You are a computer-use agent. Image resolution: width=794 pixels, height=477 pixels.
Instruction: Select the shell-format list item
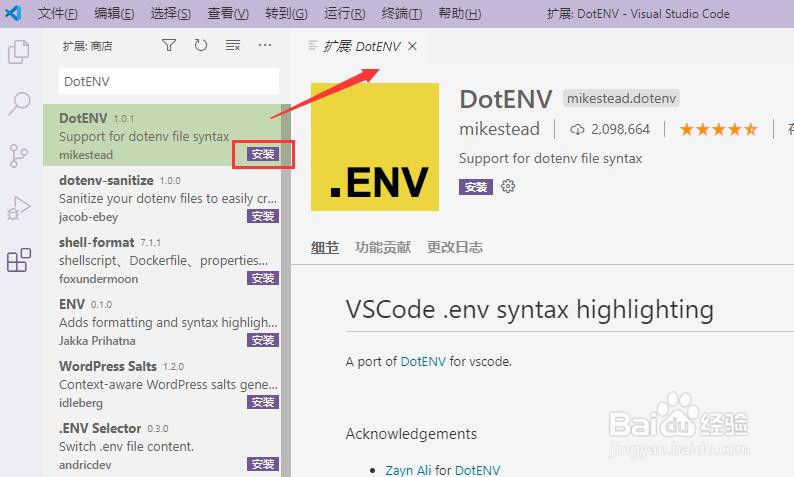point(162,259)
